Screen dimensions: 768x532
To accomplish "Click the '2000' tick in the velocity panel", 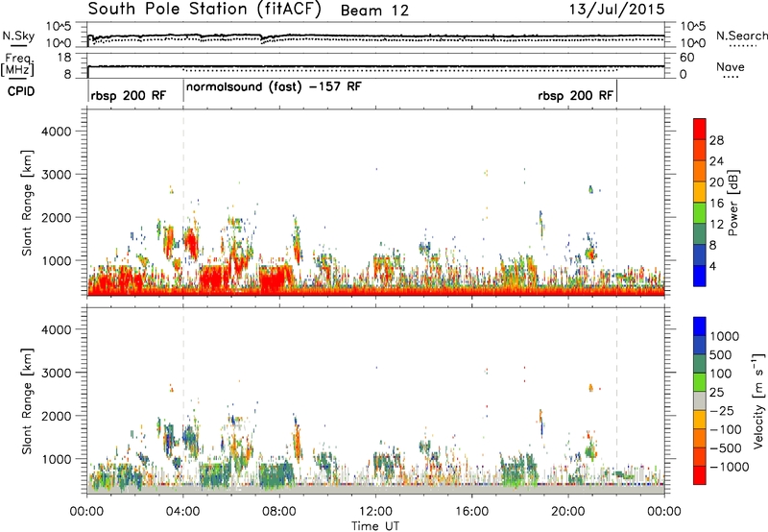I will [56, 416].
